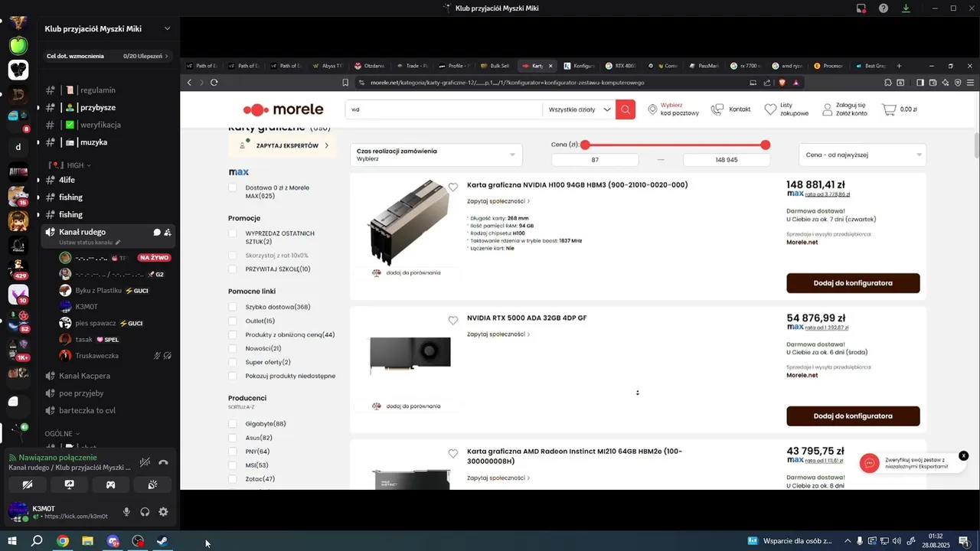Check Dostawa 0 zł z Morele MAX filter
The image size is (980, 551).
click(233, 187)
